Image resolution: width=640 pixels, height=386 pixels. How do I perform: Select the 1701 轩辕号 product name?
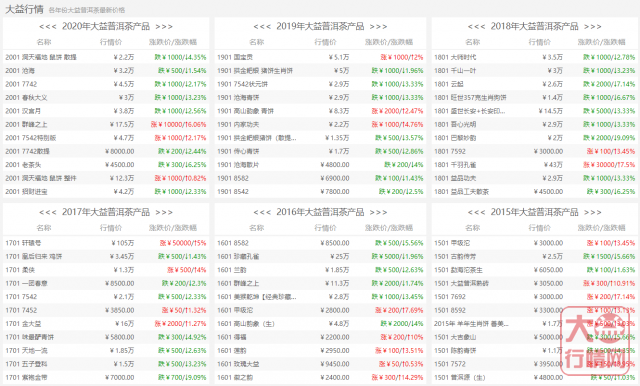tap(23, 243)
